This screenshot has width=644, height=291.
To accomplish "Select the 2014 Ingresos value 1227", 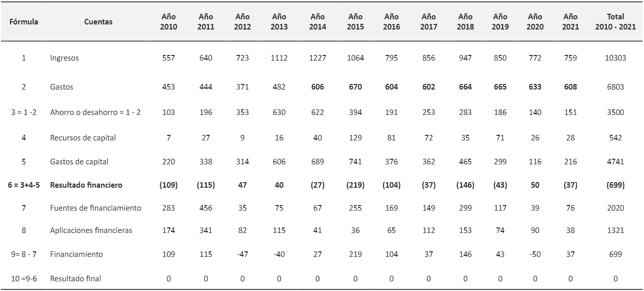I will click(317, 58).
